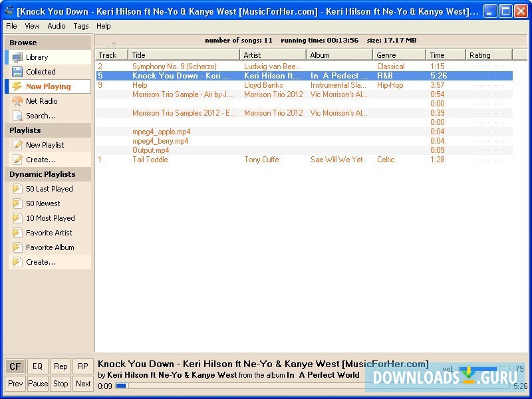
Task: Select the Help song by Lloyd Banks
Action: tap(305, 85)
